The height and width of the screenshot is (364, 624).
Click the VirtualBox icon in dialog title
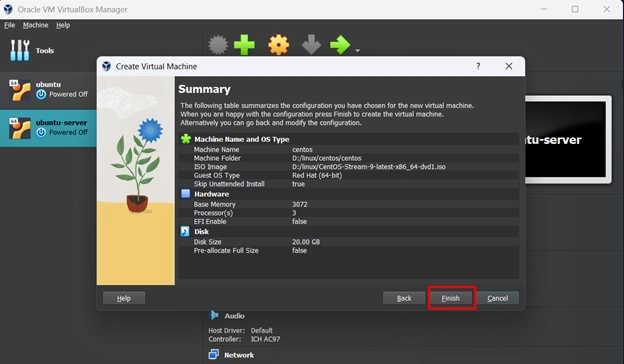[107, 66]
